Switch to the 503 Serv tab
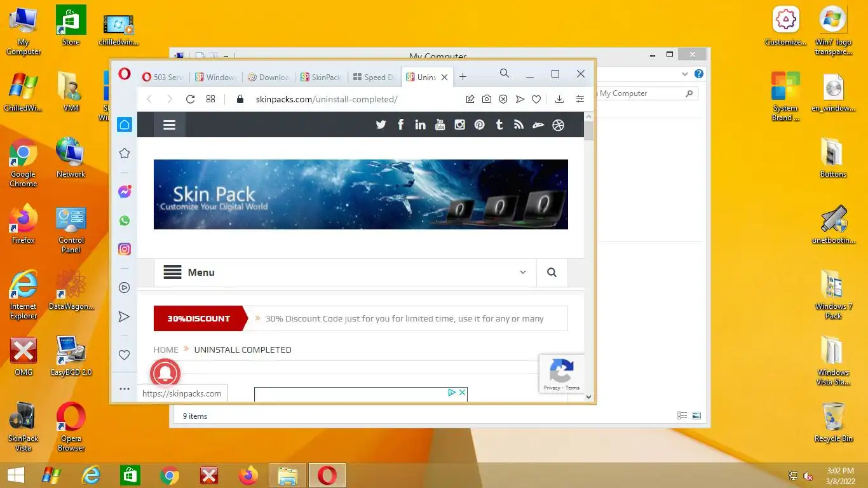Screen dimensions: 868x488 click(163, 77)
